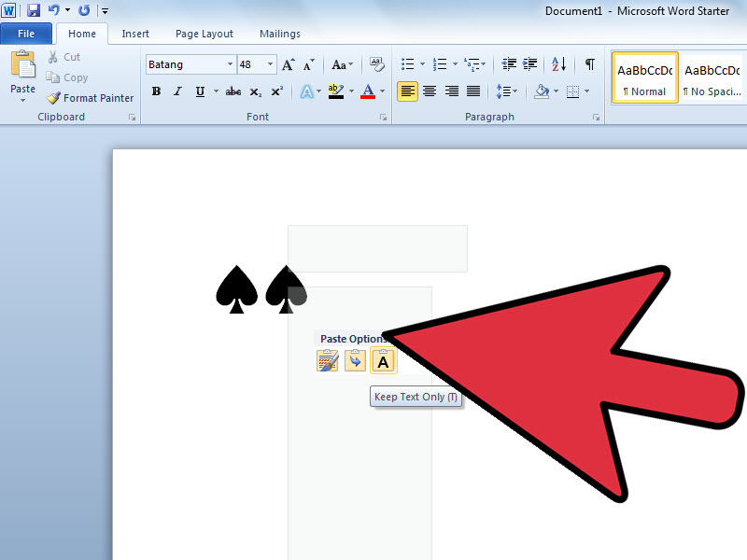The width and height of the screenshot is (747, 560).
Task: Select the No Spacing style
Action: pos(712,77)
